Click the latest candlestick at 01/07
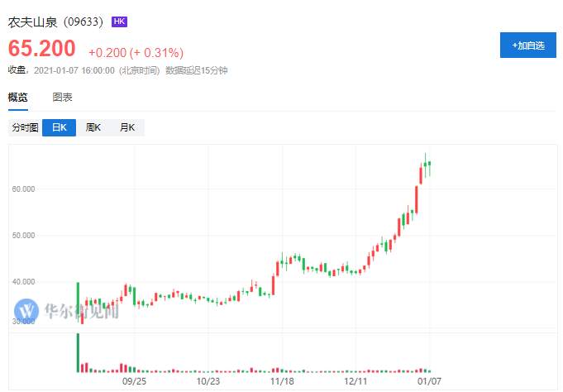563x392 pixels. [430, 168]
